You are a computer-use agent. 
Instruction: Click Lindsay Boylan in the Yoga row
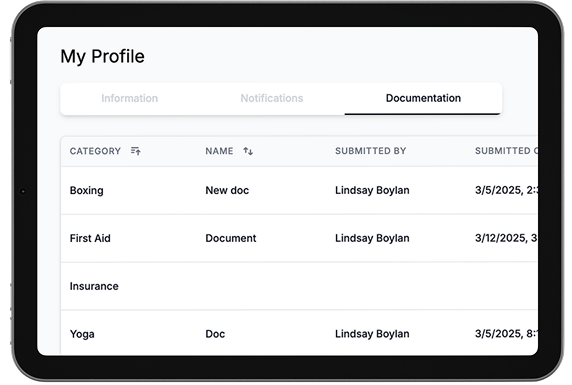tap(372, 334)
